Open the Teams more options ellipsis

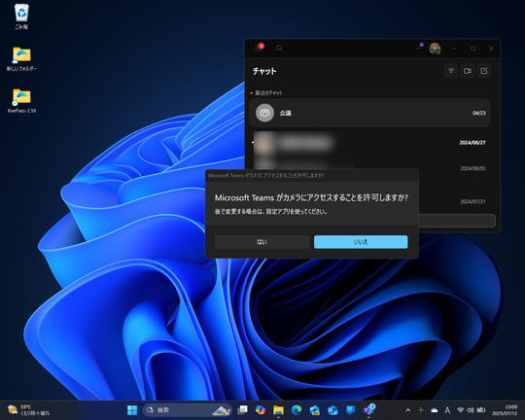[418, 48]
